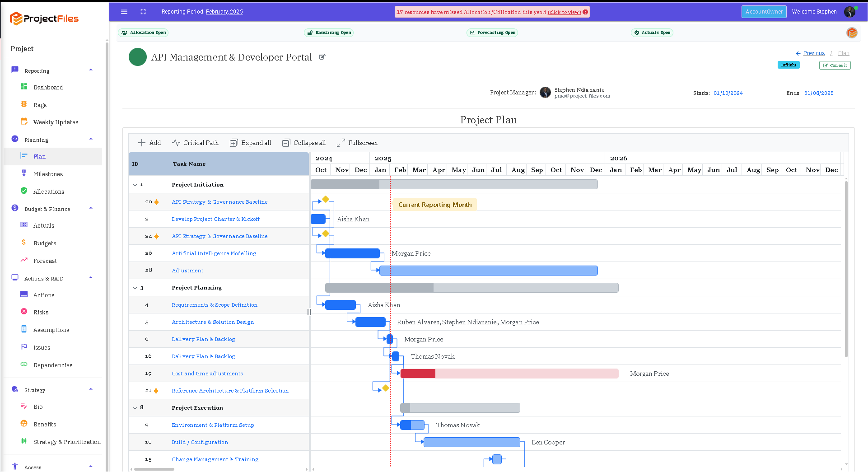868x472 pixels.
Task: Click the Allocation Open status badge
Action: pos(144,33)
